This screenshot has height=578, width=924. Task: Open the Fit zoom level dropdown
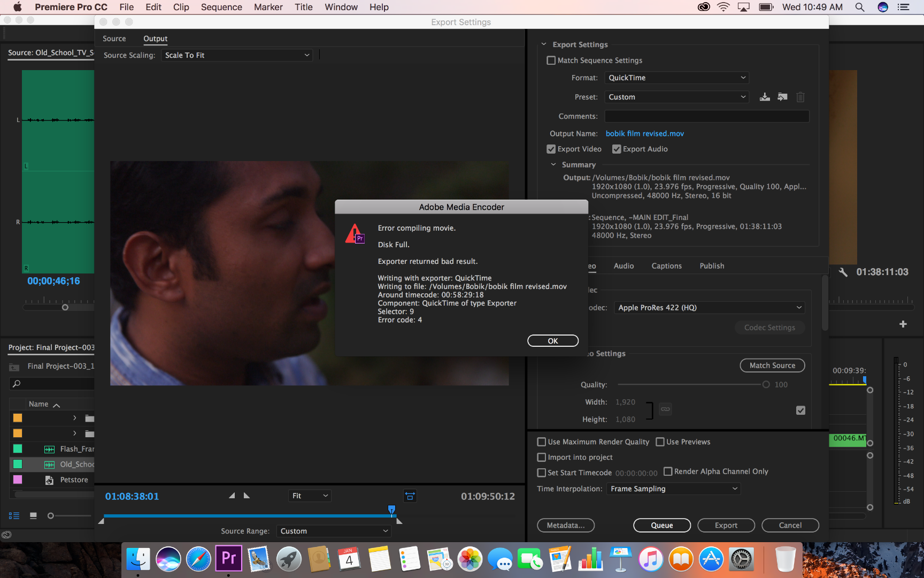coord(310,496)
